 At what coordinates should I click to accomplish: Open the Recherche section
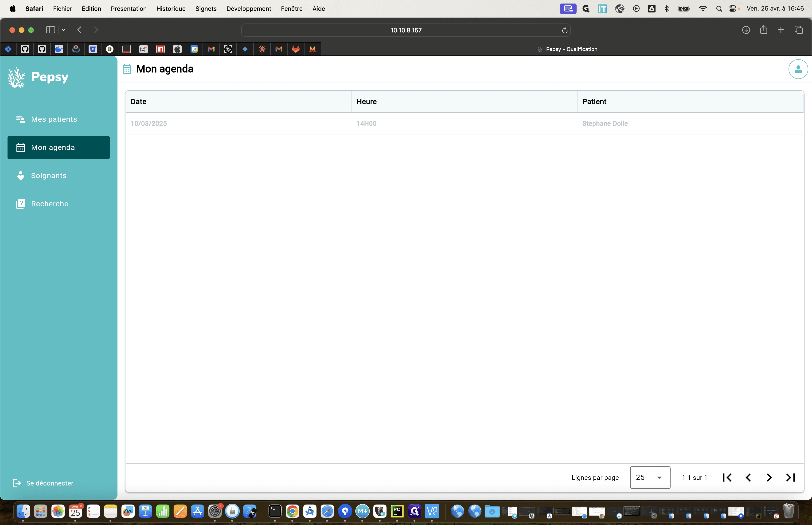pyautogui.click(x=59, y=204)
